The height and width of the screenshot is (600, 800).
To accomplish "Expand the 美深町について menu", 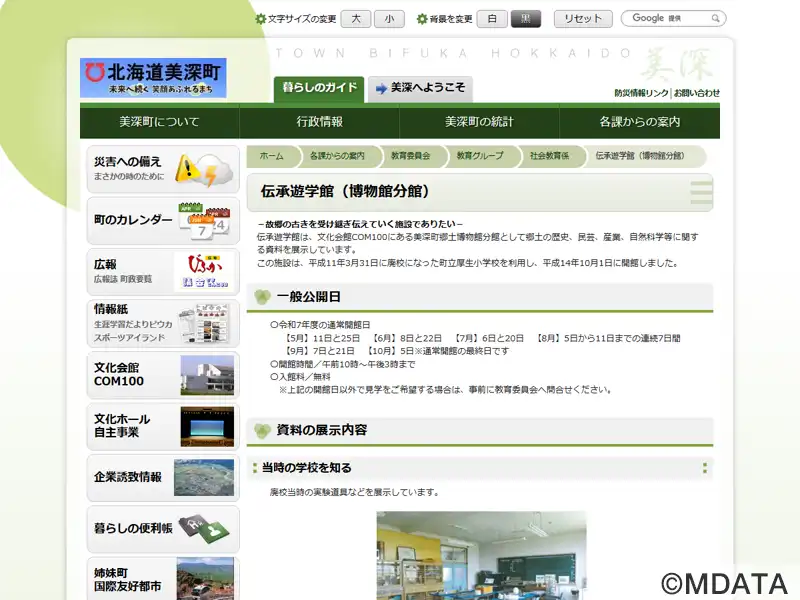I will coord(159,122).
